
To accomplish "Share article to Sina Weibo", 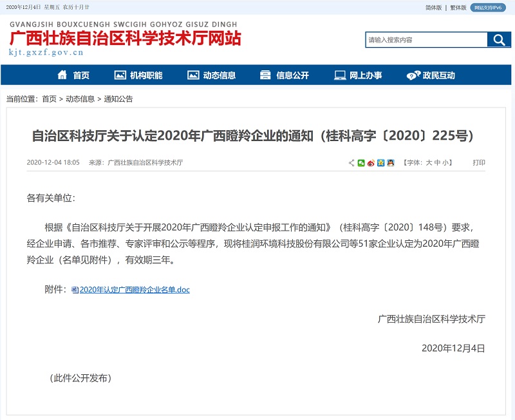I will (371, 163).
